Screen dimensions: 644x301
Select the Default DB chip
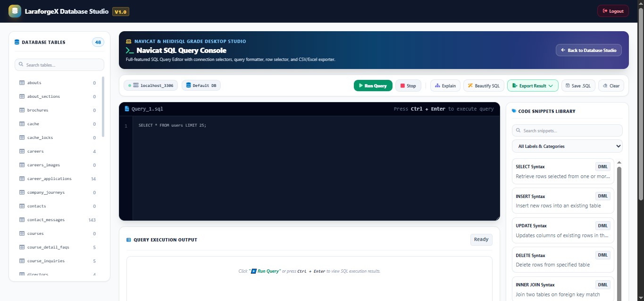point(201,86)
